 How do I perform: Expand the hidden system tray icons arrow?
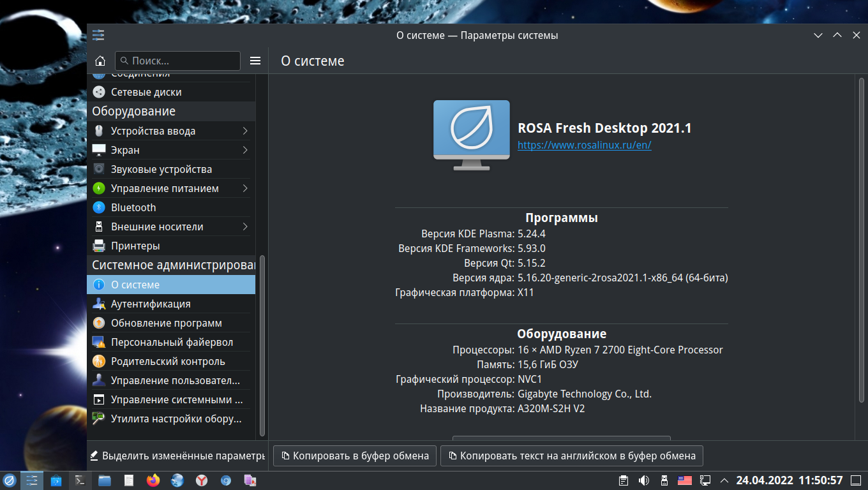(x=724, y=480)
